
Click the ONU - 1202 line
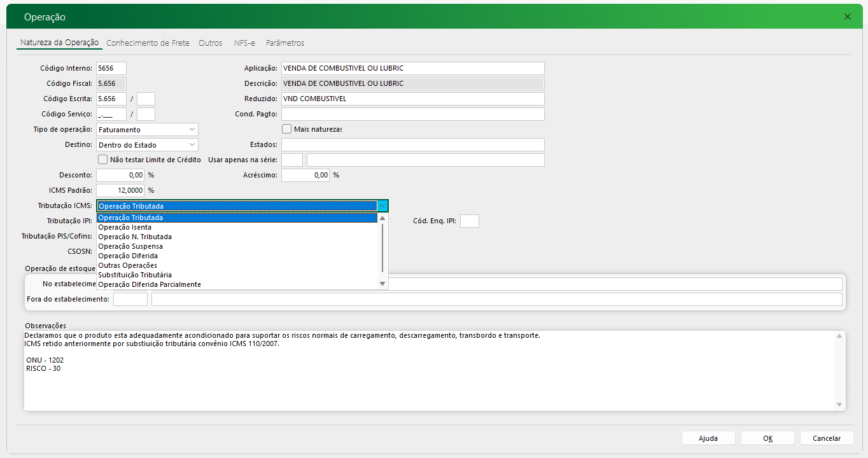[45, 360]
